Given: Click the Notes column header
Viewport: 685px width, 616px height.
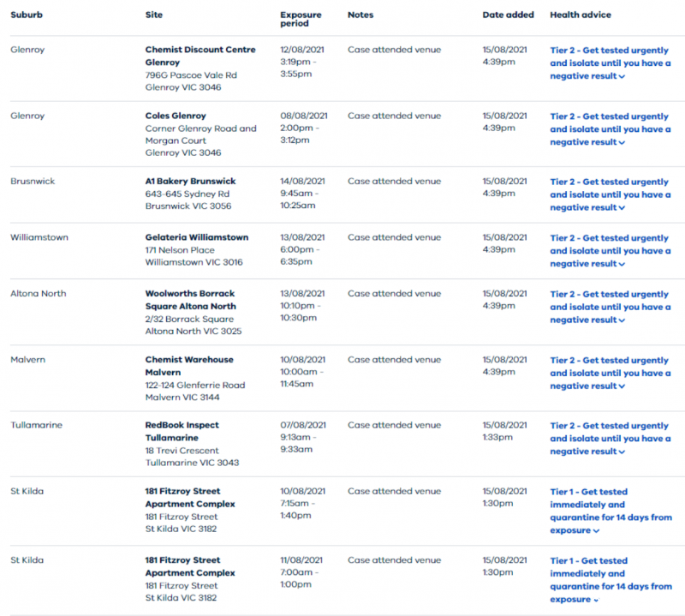Looking at the screenshot, I should click(x=360, y=15).
